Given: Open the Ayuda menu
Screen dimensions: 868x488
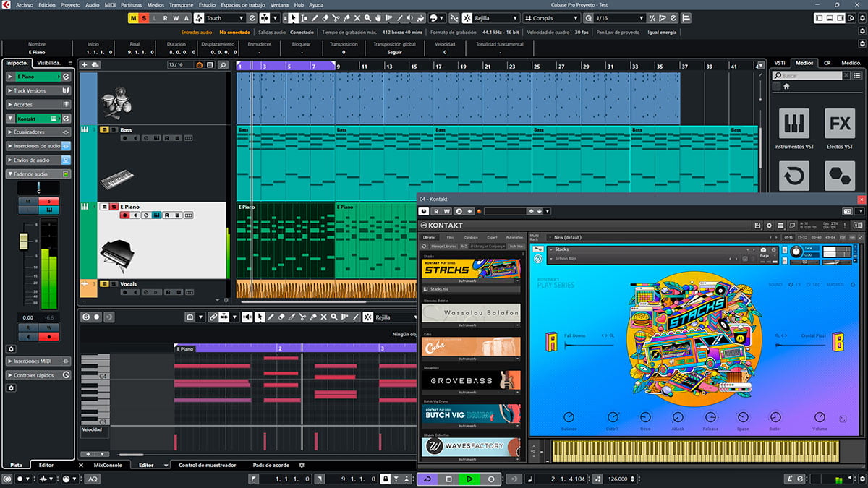Looking at the screenshot, I should coord(316,4).
